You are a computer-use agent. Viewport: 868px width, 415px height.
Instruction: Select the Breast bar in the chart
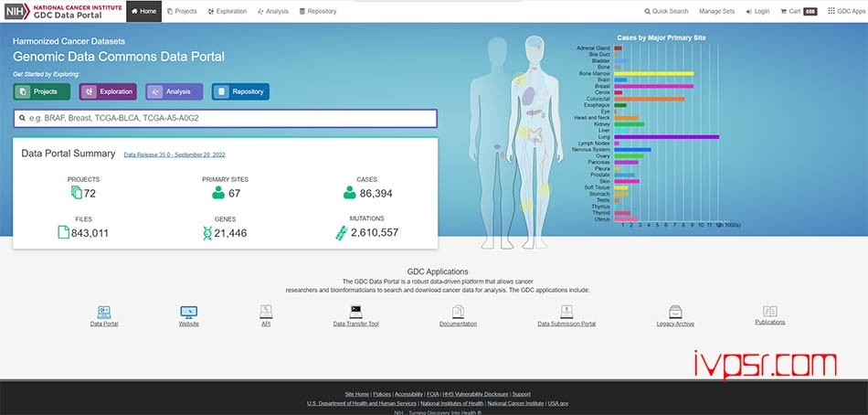[x=654, y=87]
